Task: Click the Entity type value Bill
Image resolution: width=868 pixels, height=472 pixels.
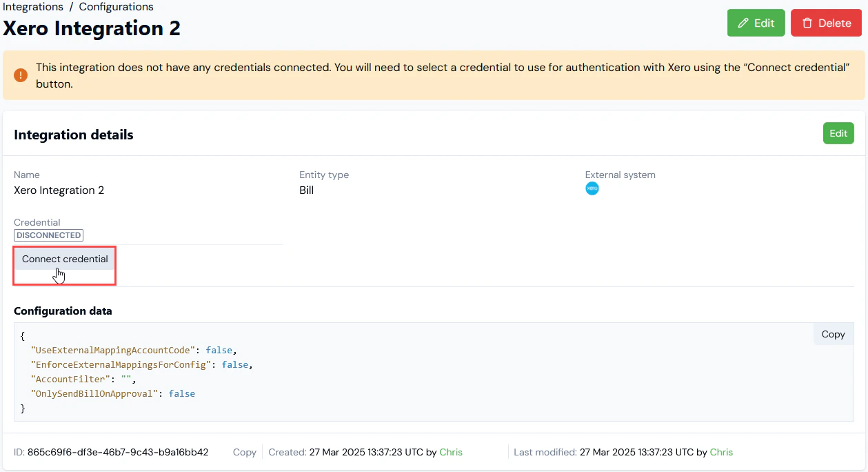Action: pyautogui.click(x=306, y=190)
